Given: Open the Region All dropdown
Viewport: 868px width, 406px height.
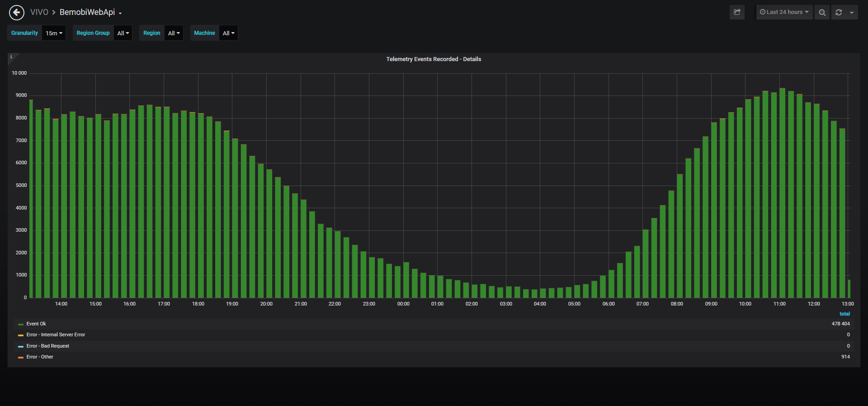Looking at the screenshot, I should (174, 33).
